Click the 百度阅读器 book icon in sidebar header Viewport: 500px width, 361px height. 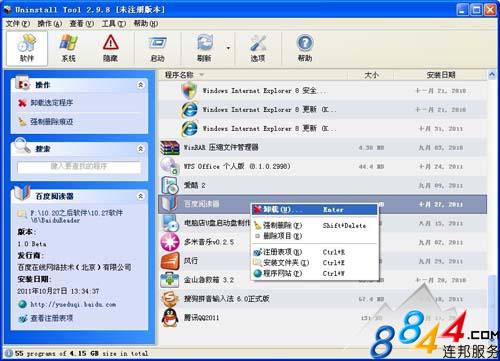point(22,194)
